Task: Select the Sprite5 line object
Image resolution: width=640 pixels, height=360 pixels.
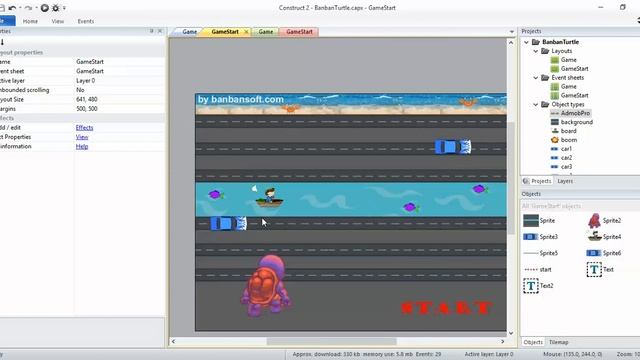Action: [540, 253]
